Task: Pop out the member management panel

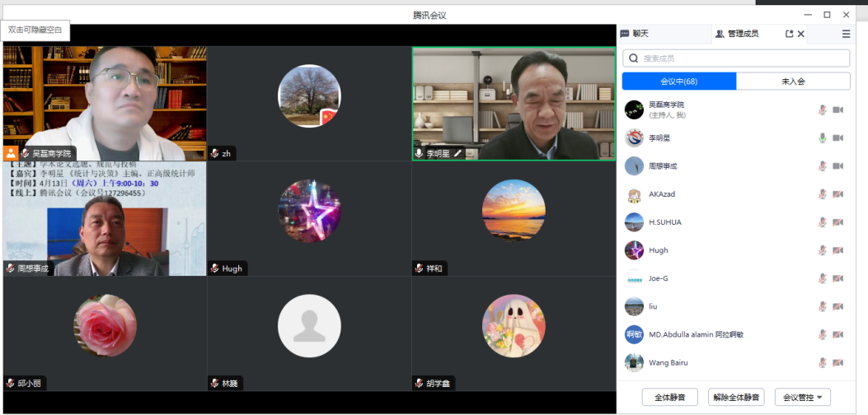Action: 789,35
